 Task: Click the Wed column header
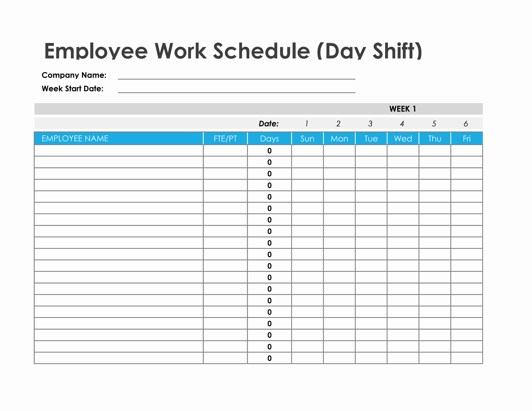(x=403, y=139)
